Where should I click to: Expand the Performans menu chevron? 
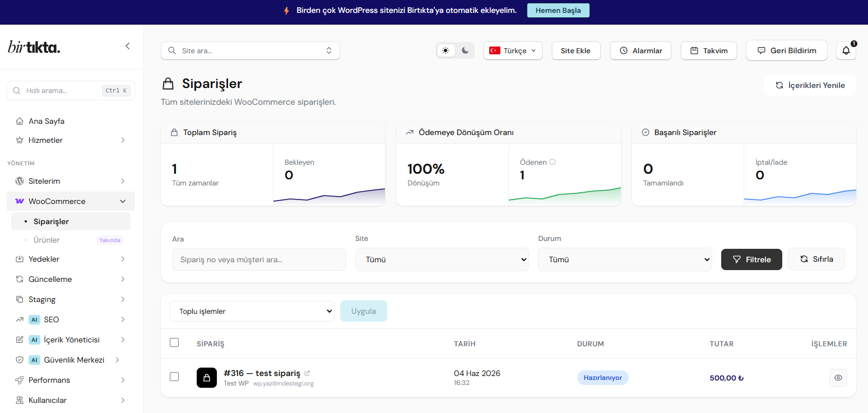tap(123, 380)
